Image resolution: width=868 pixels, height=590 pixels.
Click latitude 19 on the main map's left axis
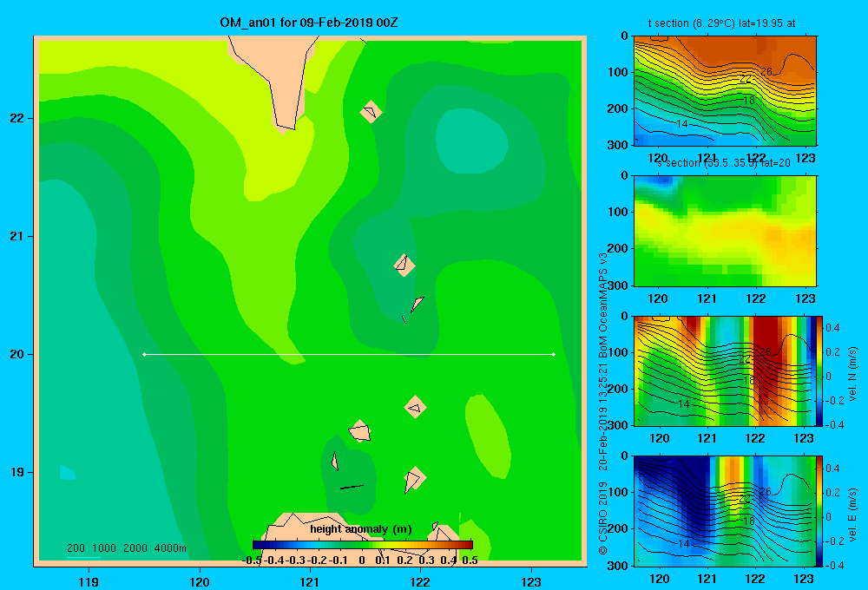[x=17, y=472]
